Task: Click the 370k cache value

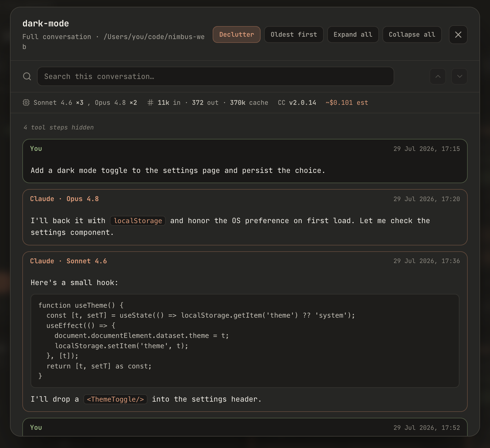Action: [249, 102]
